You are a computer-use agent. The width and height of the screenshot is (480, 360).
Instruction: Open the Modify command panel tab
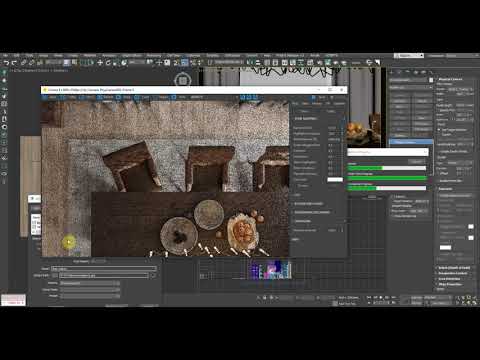coord(400,72)
